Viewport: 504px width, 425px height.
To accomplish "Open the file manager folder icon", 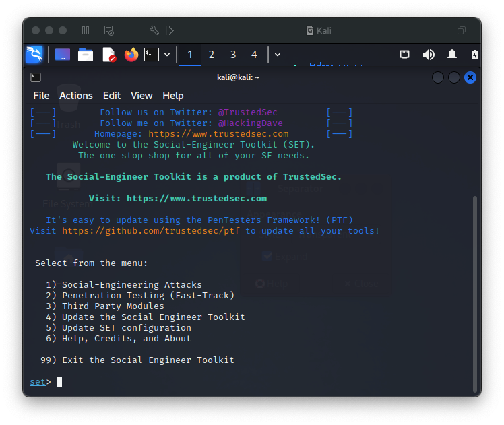I will tap(86, 55).
